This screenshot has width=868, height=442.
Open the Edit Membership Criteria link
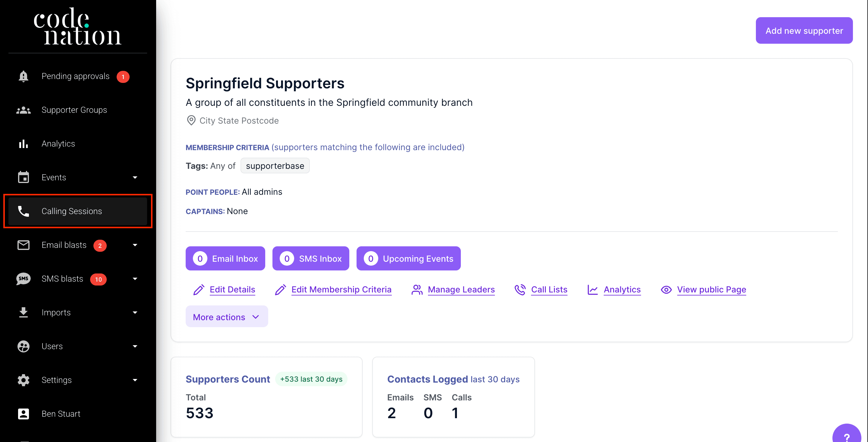341,290
